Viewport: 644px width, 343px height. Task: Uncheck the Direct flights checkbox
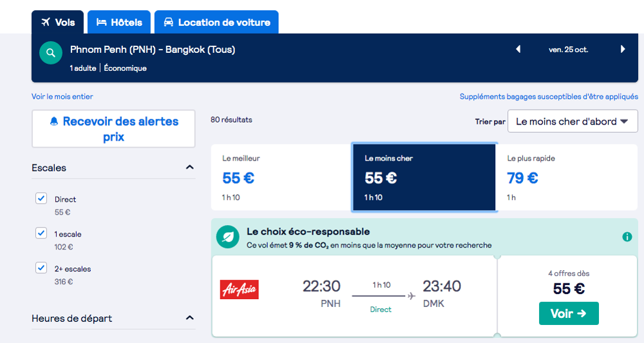point(41,198)
